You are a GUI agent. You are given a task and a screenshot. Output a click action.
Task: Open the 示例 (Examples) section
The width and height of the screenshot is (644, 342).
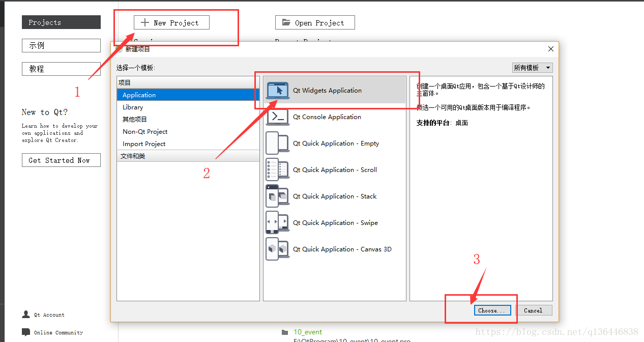(x=61, y=45)
